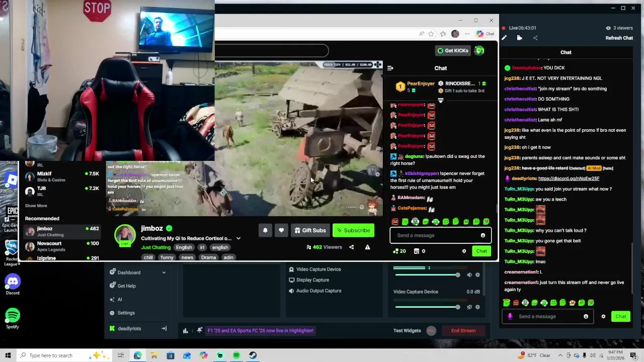
Task: Expand the Dashboard menu chevron
Action: tap(164, 273)
